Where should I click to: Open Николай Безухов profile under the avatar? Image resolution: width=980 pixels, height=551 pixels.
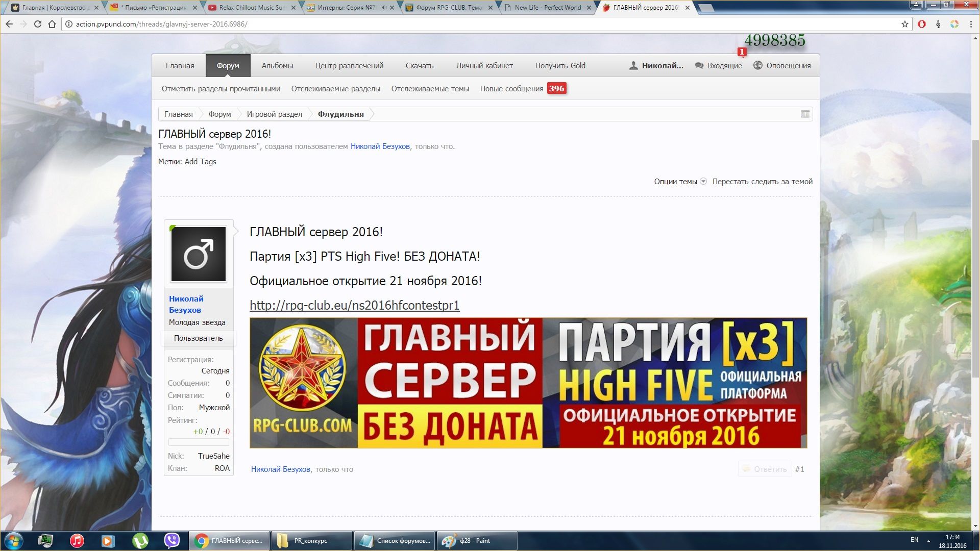click(x=186, y=304)
